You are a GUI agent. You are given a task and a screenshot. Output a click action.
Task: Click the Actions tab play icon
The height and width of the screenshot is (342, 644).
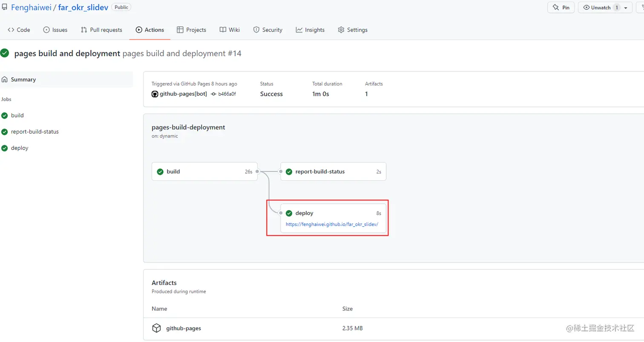pyautogui.click(x=139, y=30)
